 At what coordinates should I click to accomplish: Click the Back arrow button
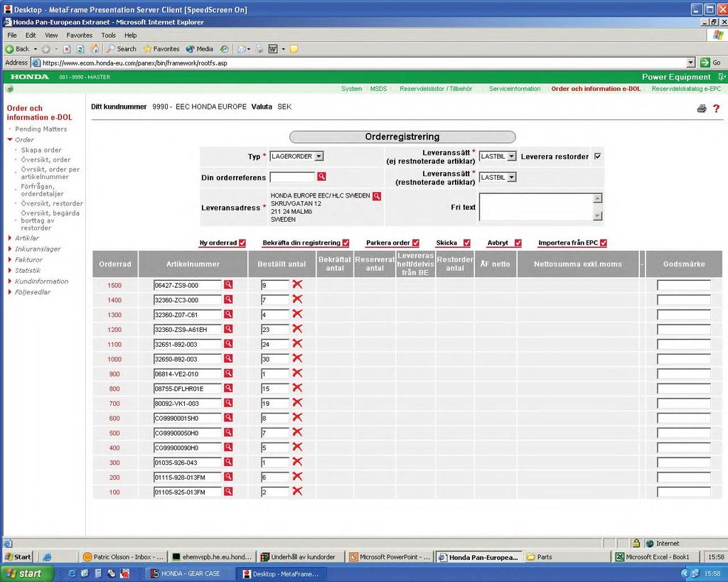click(17, 49)
